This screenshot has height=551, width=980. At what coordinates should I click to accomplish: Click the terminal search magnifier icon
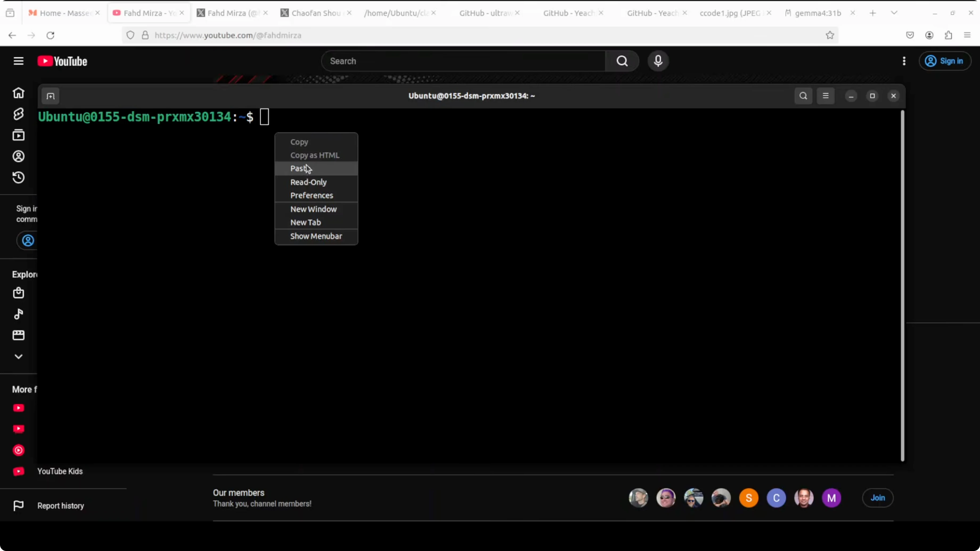pos(803,96)
